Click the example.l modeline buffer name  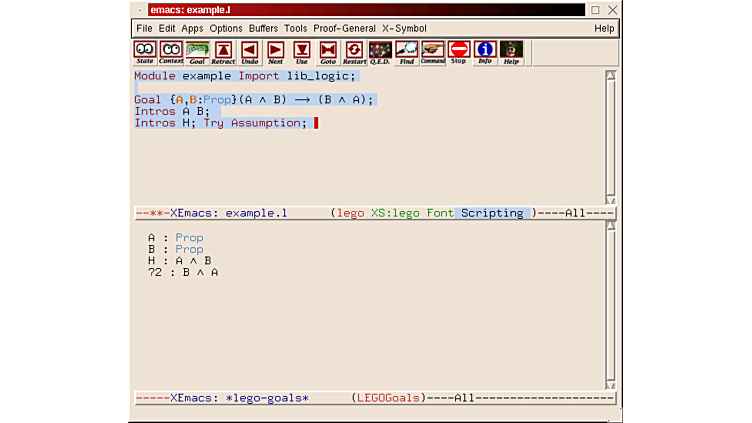256,213
